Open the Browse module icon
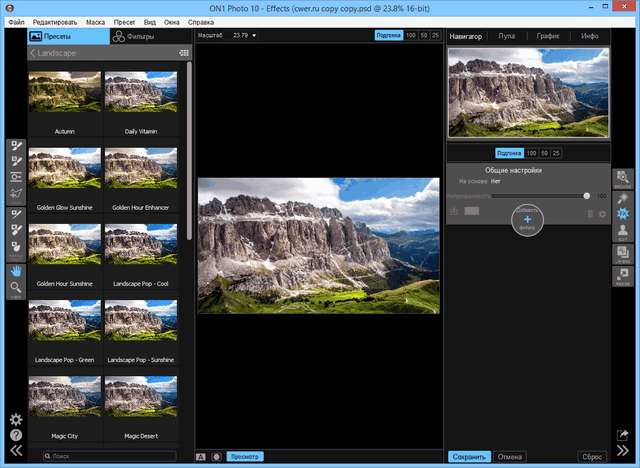The height and width of the screenshot is (468, 640). (622, 177)
